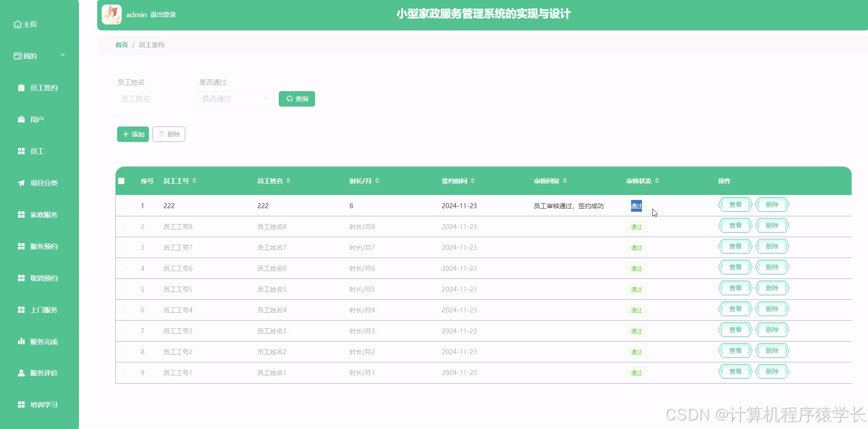Viewport: 868px width, 429px height.
Task: Expand the 我的 sidebar menu chevron
Action: [63, 55]
